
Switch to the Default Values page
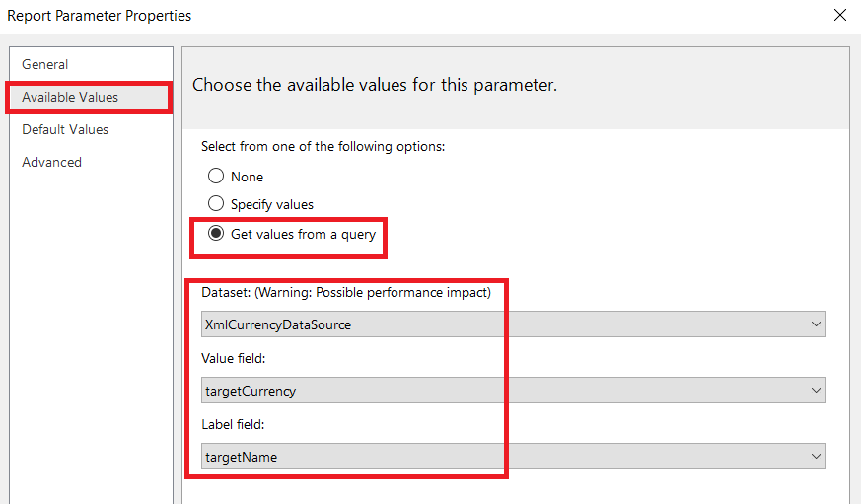(65, 129)
